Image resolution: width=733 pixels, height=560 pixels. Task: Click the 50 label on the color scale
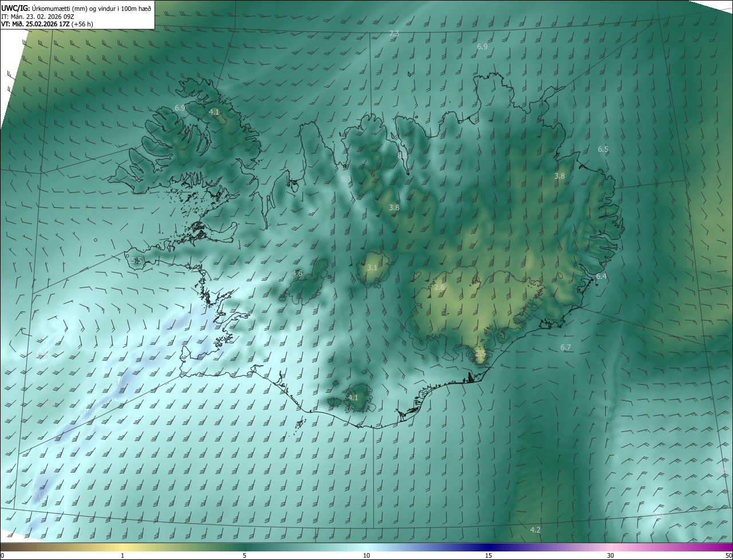pos(728,556)
